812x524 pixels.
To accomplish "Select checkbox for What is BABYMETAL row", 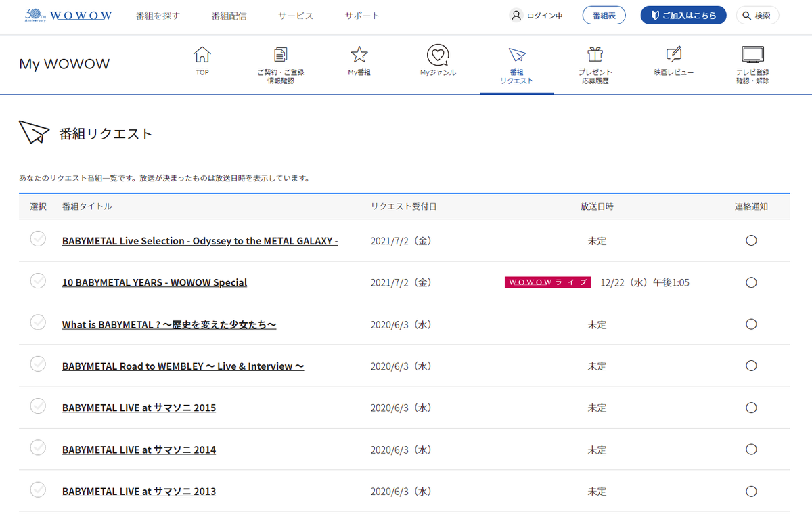I will tap(38, 322).
